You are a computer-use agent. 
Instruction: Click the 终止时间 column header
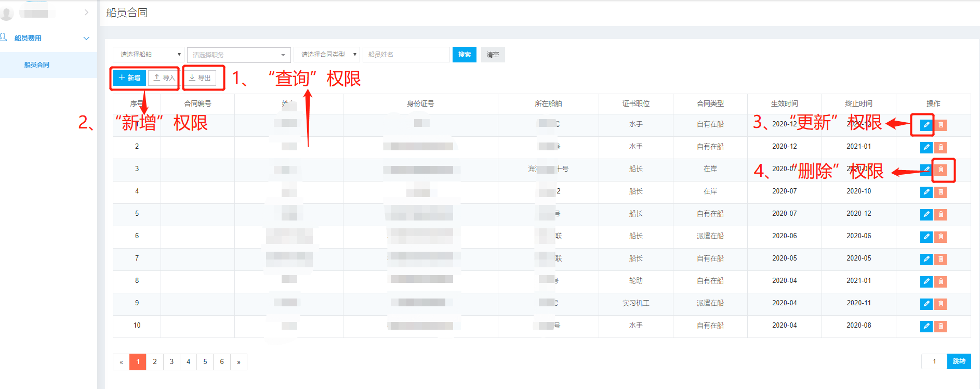[x=859, y=103]
